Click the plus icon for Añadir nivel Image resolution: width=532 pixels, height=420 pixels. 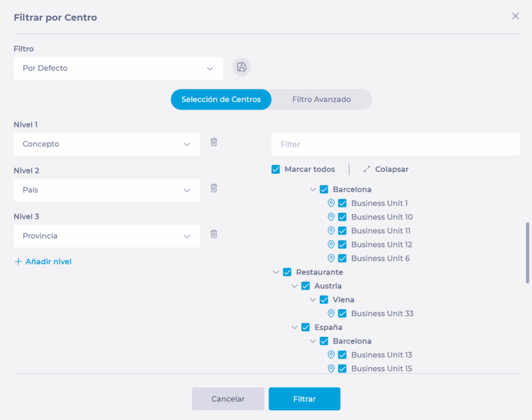(x=18, y=261)
